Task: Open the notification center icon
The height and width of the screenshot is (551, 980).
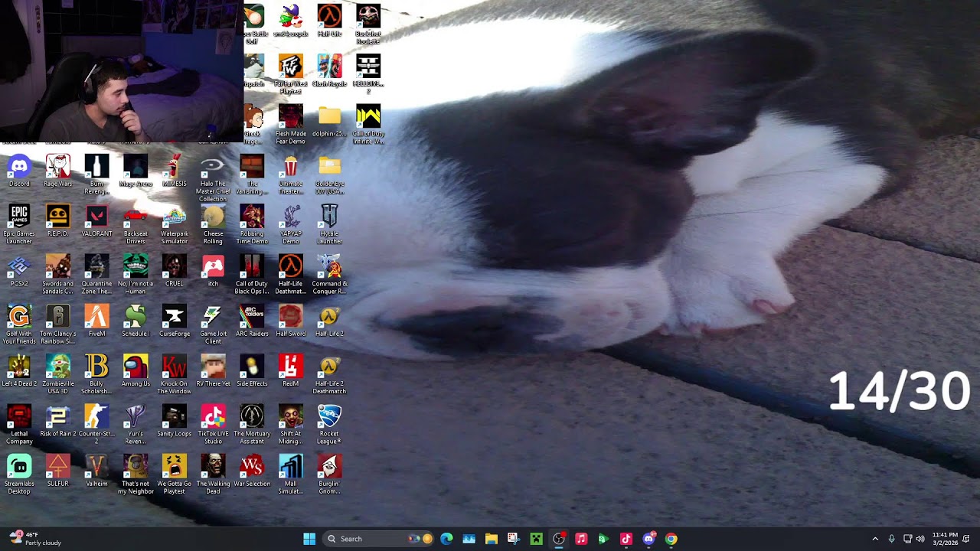Action: tap(967, 539)
